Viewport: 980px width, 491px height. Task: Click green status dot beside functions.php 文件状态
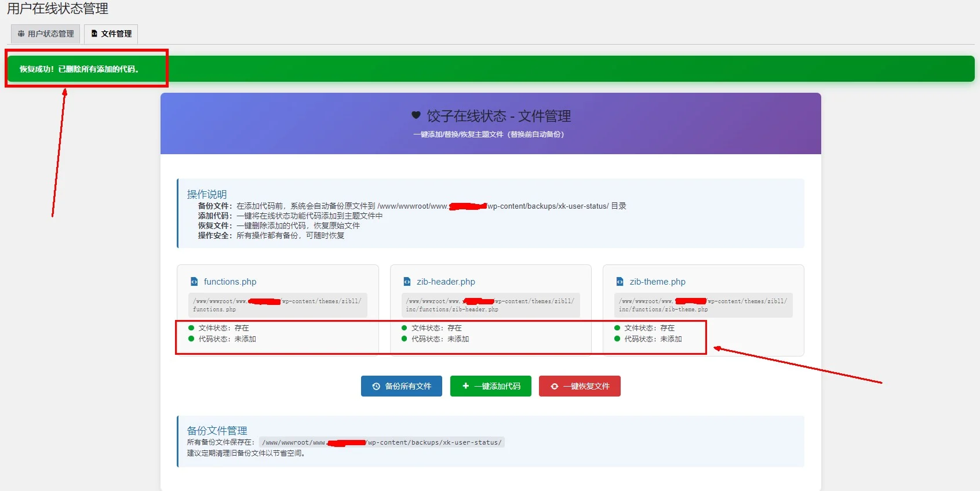click(x=191, y=328)
